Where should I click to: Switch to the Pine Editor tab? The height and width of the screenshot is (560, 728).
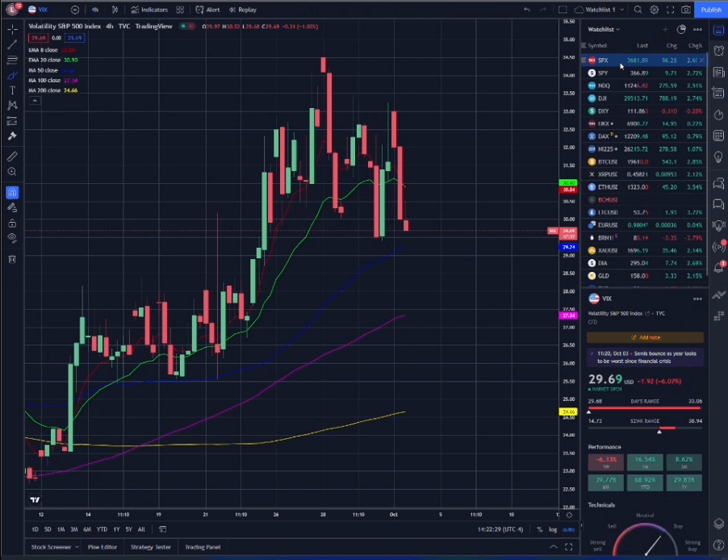pos(103,547)
